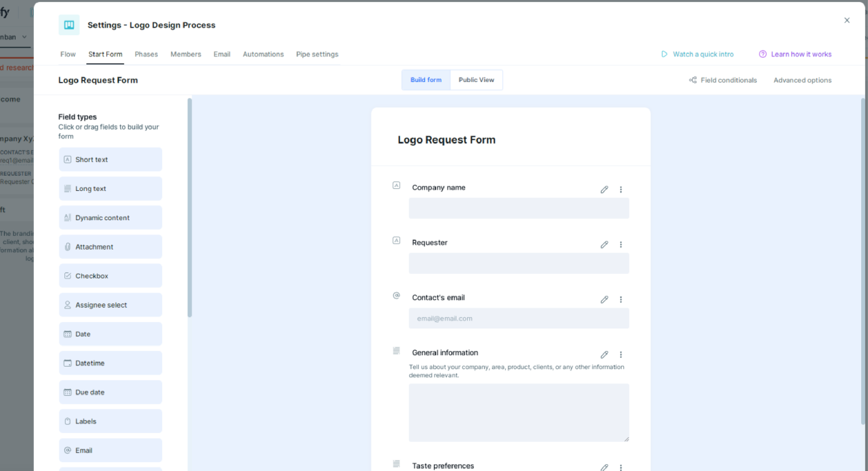Click the Assignee select person icon
The height and width of the screenshot is (471, 868).
pos(67,305)
